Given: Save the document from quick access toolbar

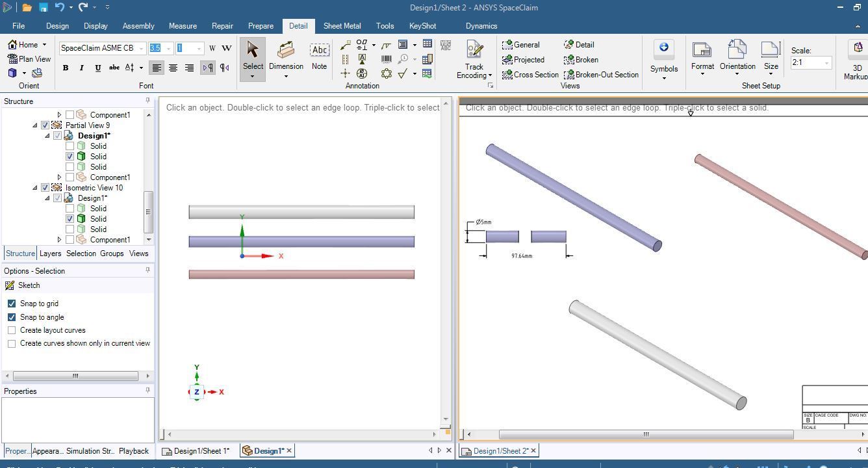Looking at the screenshot, I should (43, 8).
